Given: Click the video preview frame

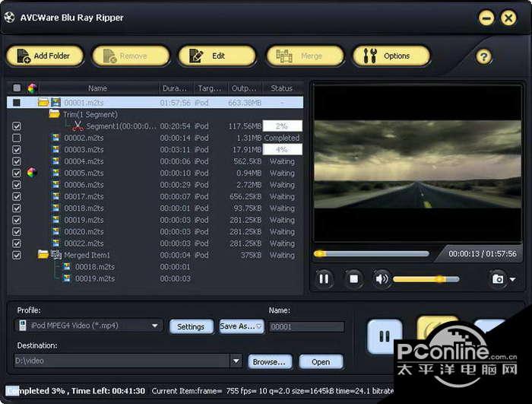Looking at the screenshot, I should [x=417, y=164].
